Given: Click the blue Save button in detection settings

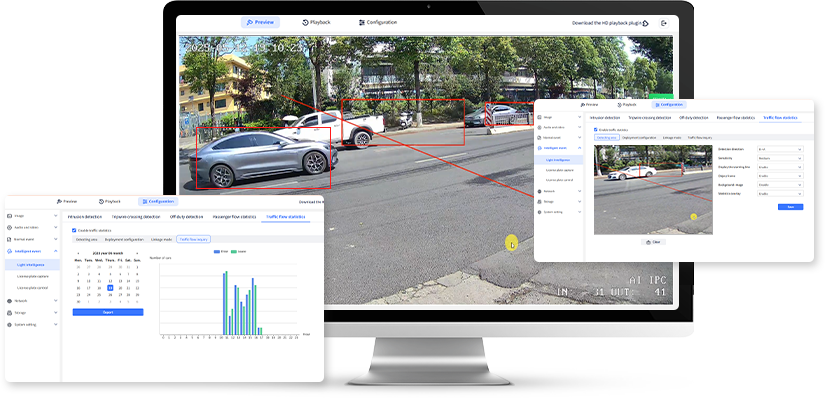Looking at the screenshot, I should (790, 207).
